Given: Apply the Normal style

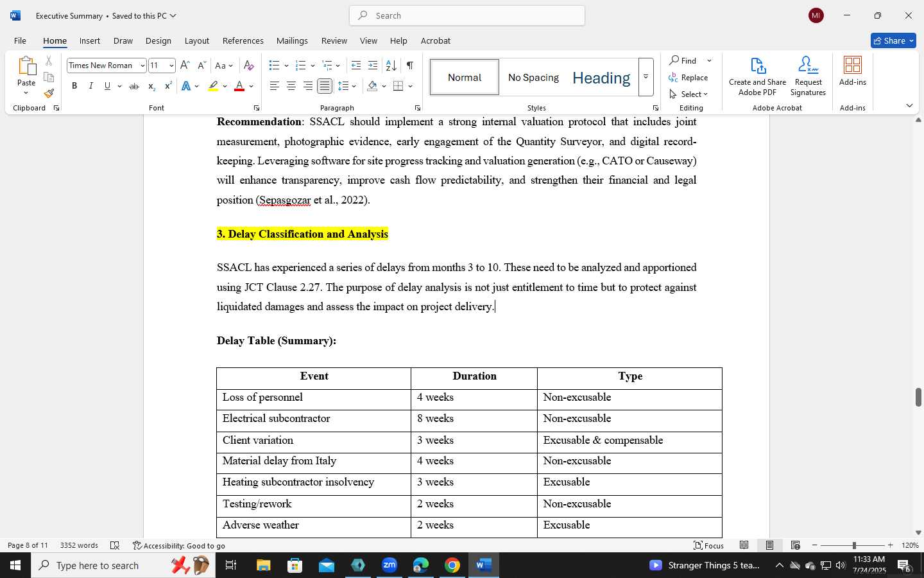Looking at the screenshot, I should pyautogui.click(x=465, y=77).
